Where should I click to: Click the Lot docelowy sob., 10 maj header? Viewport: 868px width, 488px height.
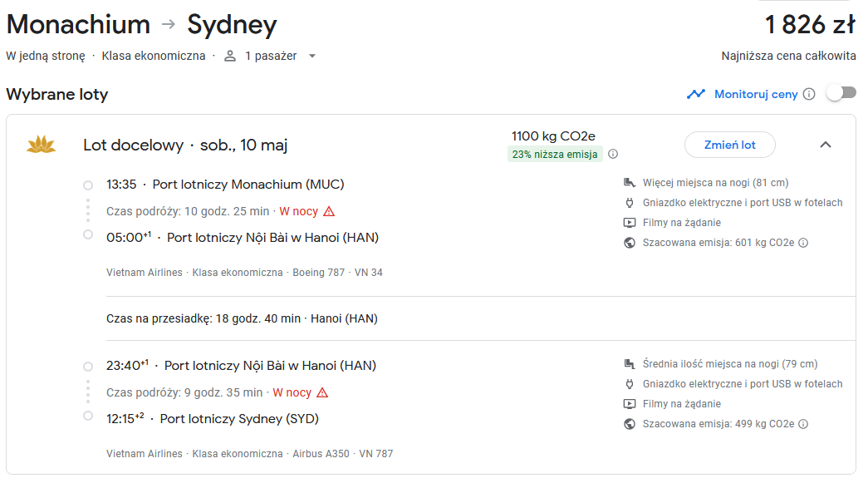point(185,145)
